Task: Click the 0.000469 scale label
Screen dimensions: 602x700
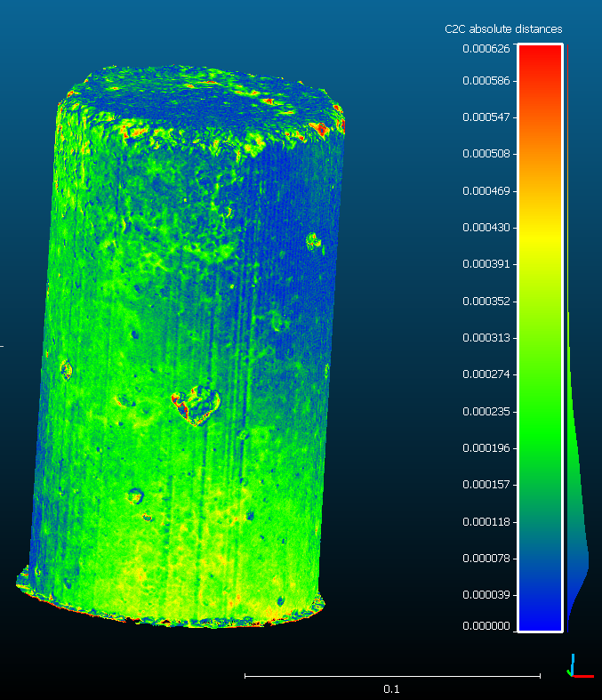Action: (486, 190)
